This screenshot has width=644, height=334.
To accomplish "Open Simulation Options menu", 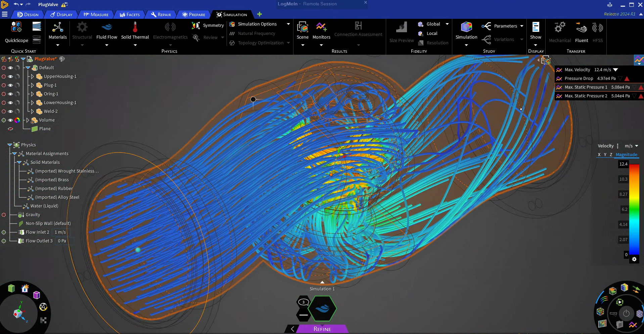I will tap(257, 24).
